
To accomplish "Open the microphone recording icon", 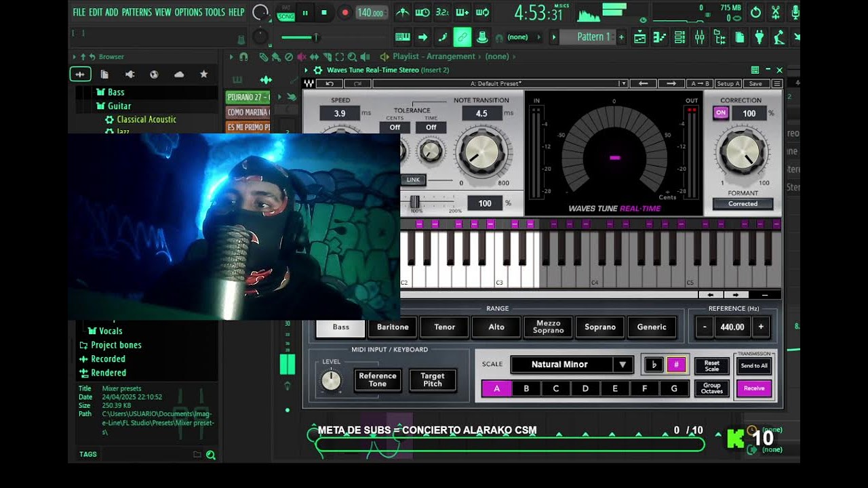I will (795, 12).
